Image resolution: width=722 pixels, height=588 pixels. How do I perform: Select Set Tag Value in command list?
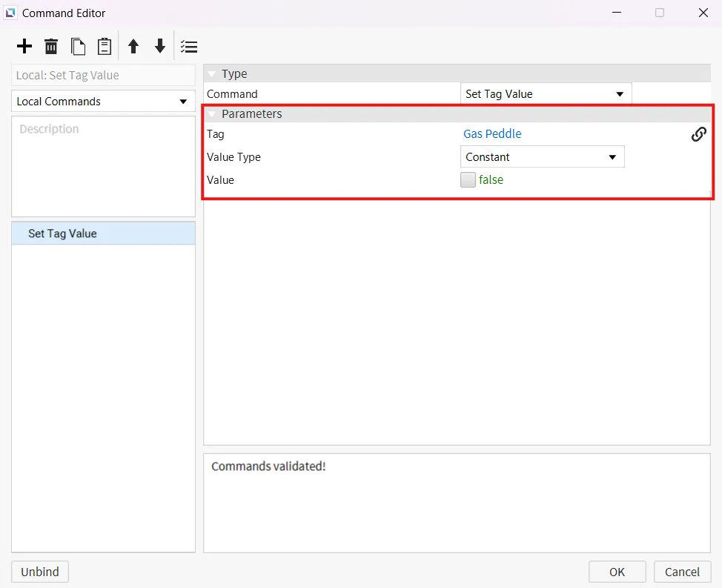click(63, 234)
